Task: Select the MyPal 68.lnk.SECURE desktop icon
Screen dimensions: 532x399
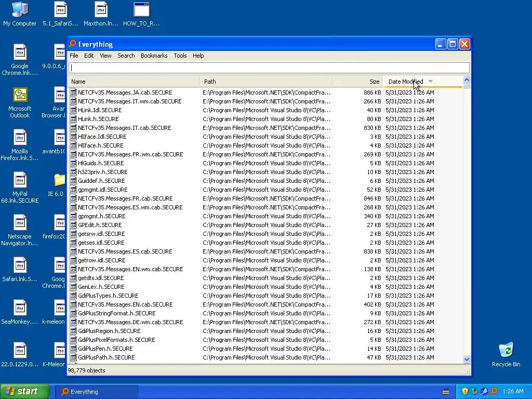Action: click(20, 188)
